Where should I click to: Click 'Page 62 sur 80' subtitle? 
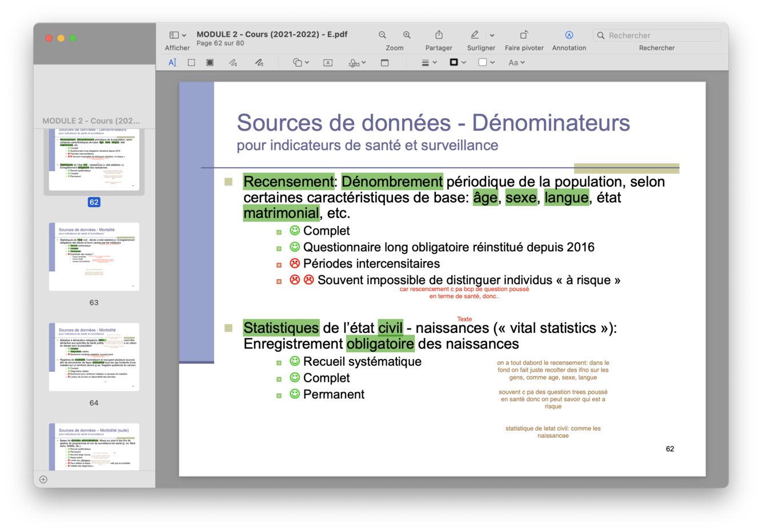[x=220, y=43]
